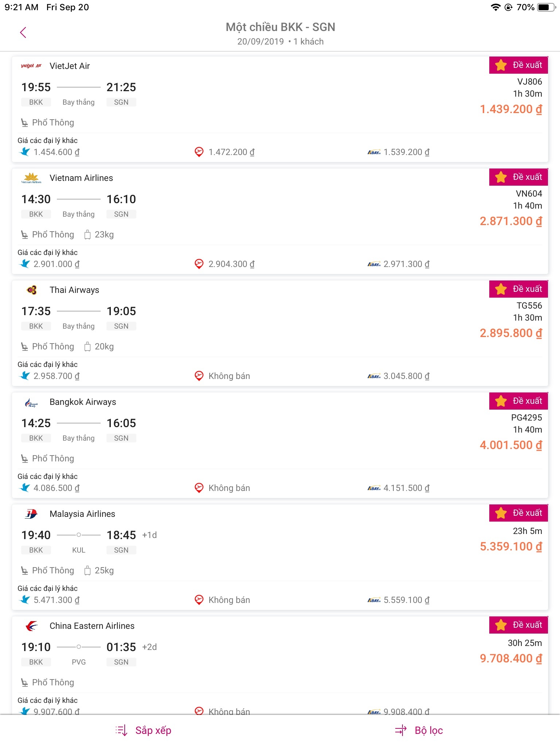Open the Bộ lọc filter options

click(x=429, y=730)
